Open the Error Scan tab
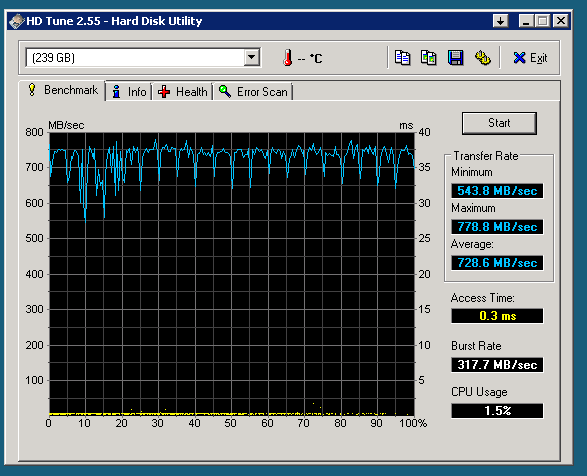This screenshot has height=476, width=587. click(x=253, y=92)
